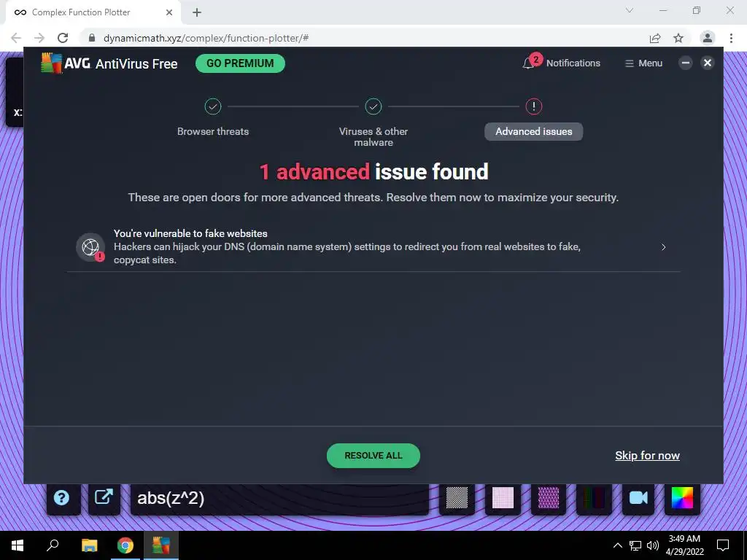This screenshot has width=747, height=560.
Task: Click the abs(z^2) function input field
Action: click(279, 498)
